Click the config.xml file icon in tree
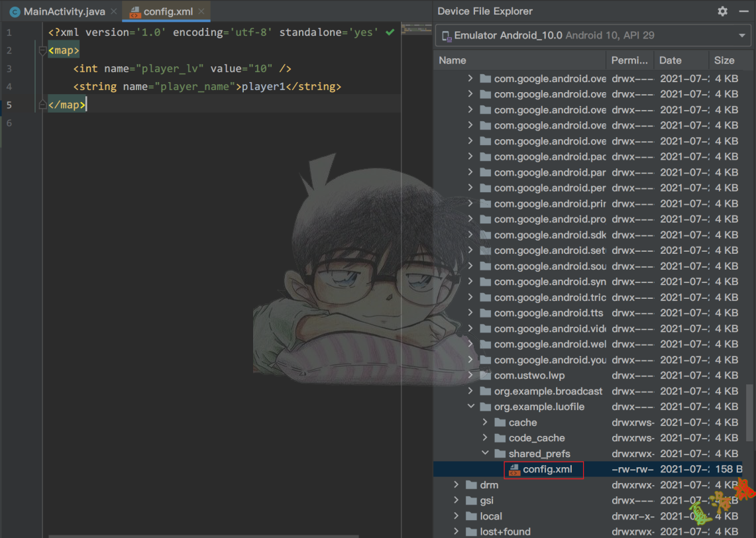Image resolution: width=756 pixels, height=538 pixels. click(x=514, y=470)
